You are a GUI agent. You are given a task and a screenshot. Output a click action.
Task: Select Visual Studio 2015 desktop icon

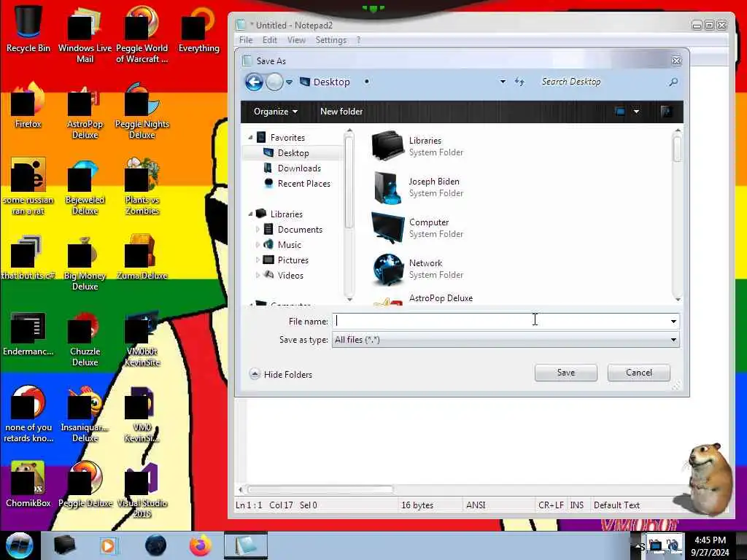[x=142, y=489]
